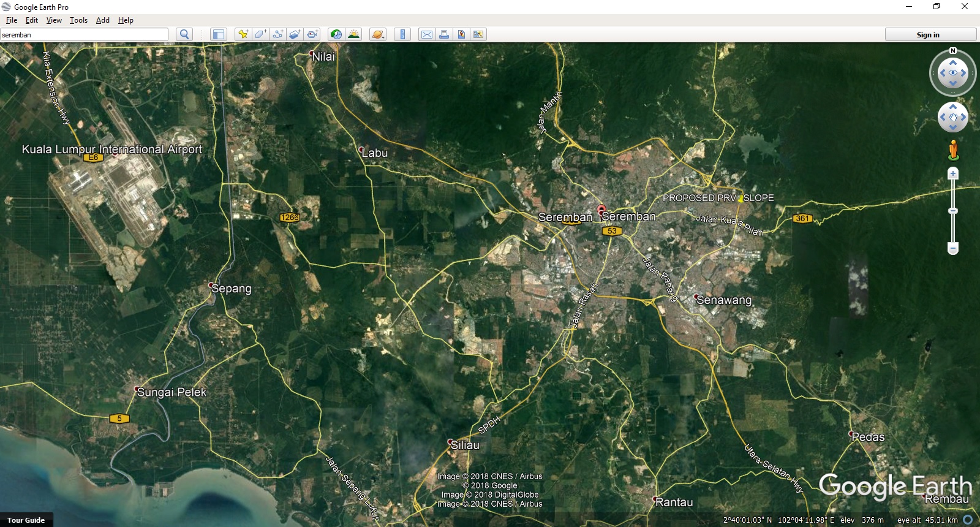Choose the Add Image Overlay tool
The width and height of the screenshot is (980, 527).
(x=295, y=34)
